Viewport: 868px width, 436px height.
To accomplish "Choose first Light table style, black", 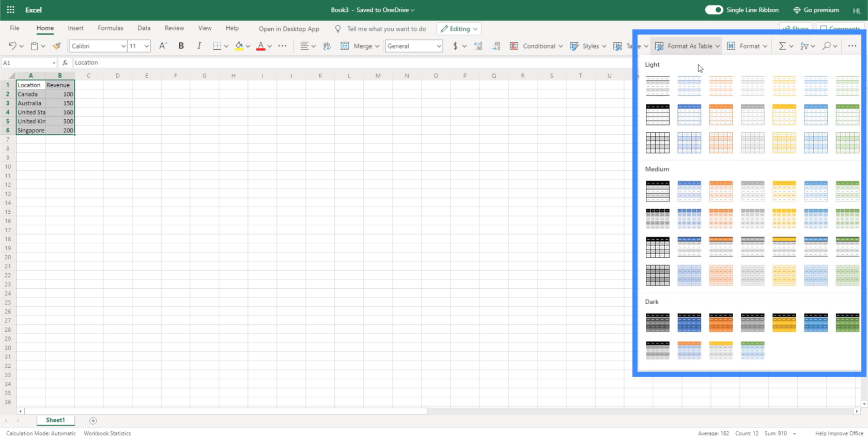I will click(658, 86).
